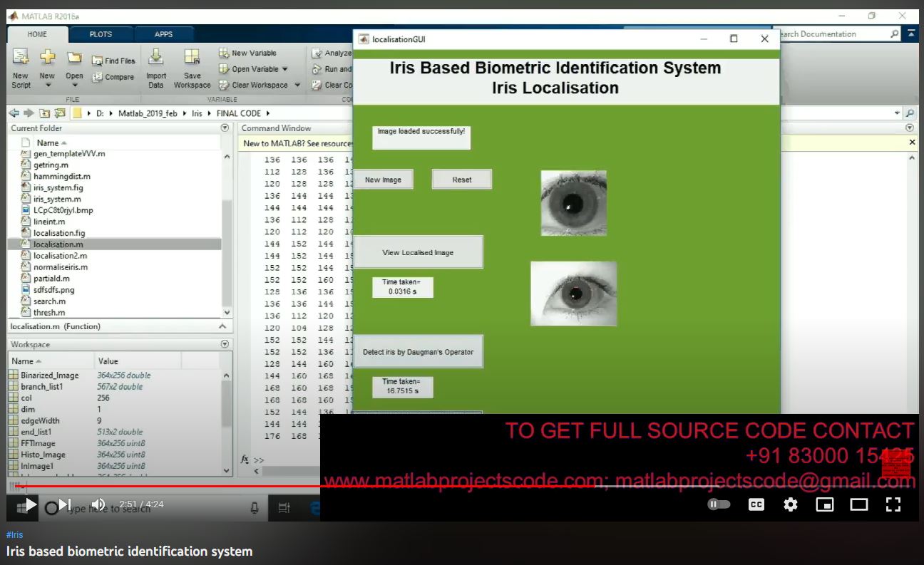This screenshot has height=565, width=924.
Task: Click the upper iris eye image
Action: [x=574, y=203]
